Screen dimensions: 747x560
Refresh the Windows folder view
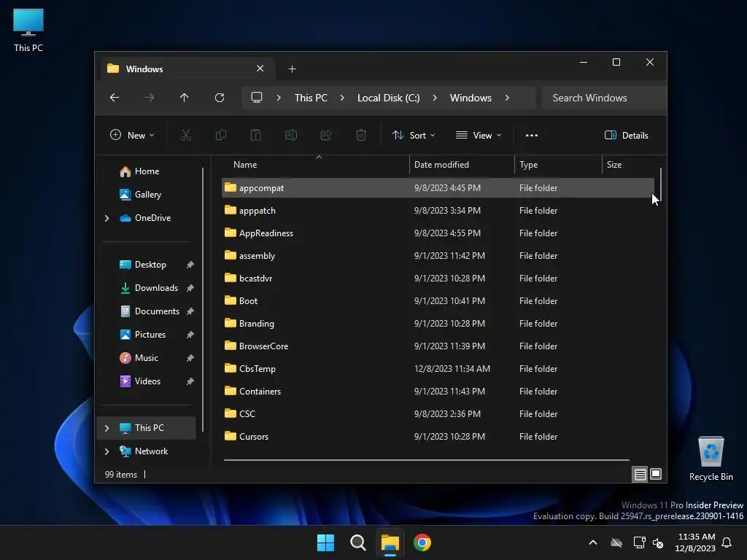click(219, 98)
